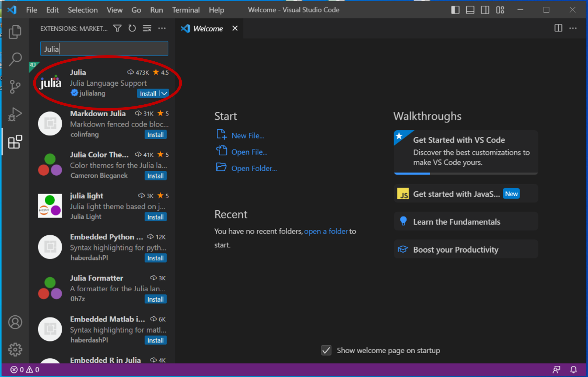The width and height of the screenshot is (588, 377).
Task: Click the Julia Color Themes extension icon
Action: pos(50,165)
